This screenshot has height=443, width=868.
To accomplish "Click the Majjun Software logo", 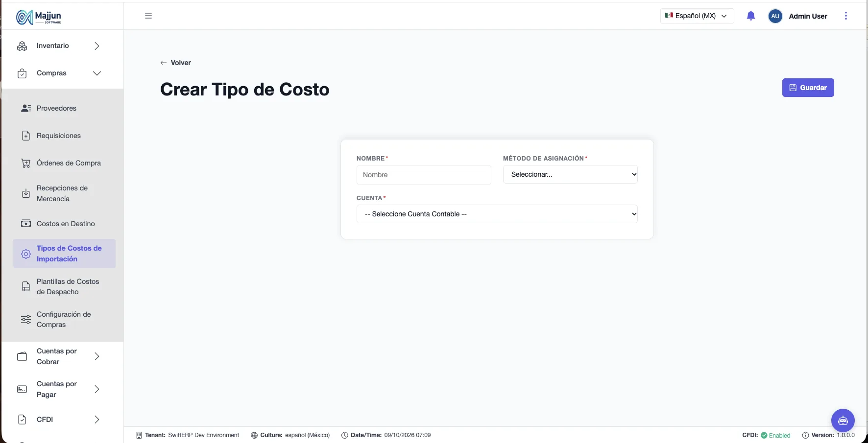I will [x=39, y=17].
